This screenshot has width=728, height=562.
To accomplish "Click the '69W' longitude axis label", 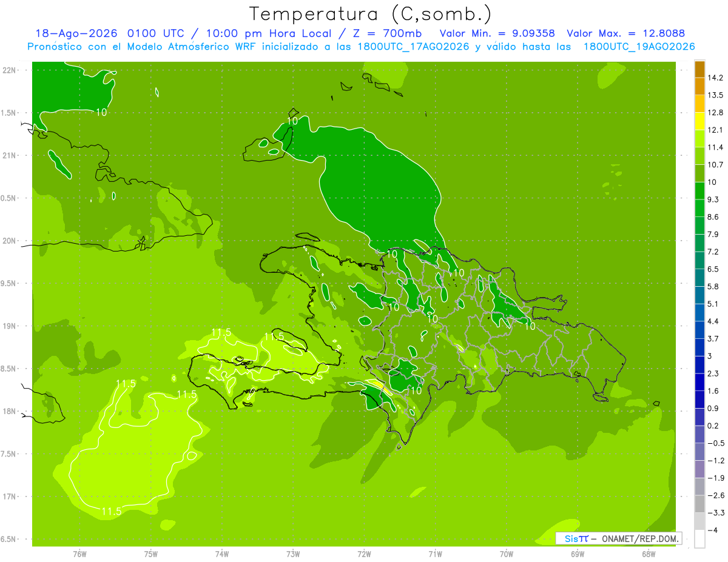I will point(578,554).
